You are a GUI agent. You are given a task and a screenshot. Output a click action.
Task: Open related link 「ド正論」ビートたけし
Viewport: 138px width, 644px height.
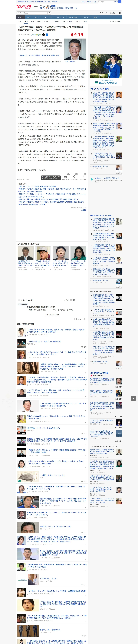[52, 195]
